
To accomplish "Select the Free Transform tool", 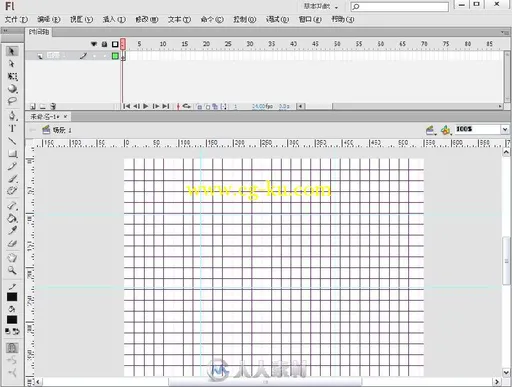I will [12, 76].
